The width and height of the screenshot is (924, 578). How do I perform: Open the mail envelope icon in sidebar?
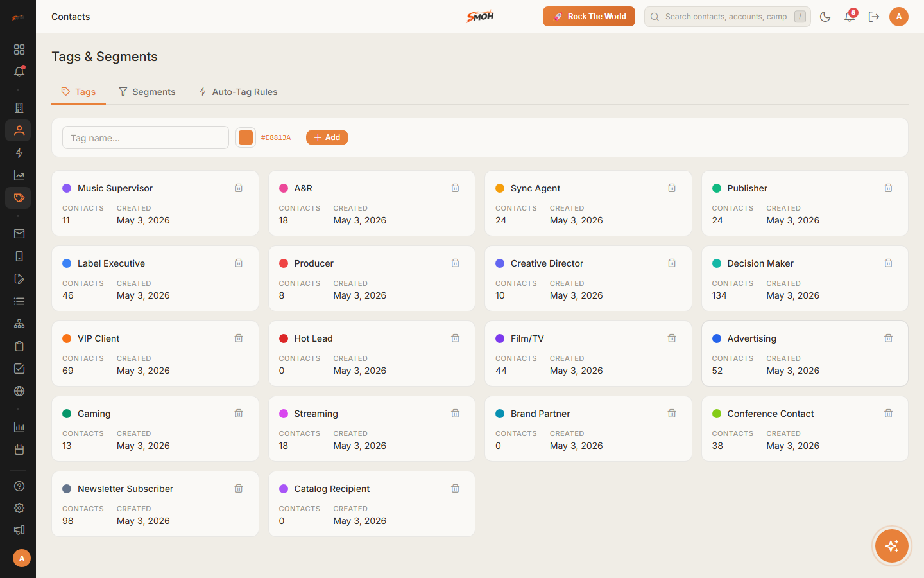click(x=19, y=234)
